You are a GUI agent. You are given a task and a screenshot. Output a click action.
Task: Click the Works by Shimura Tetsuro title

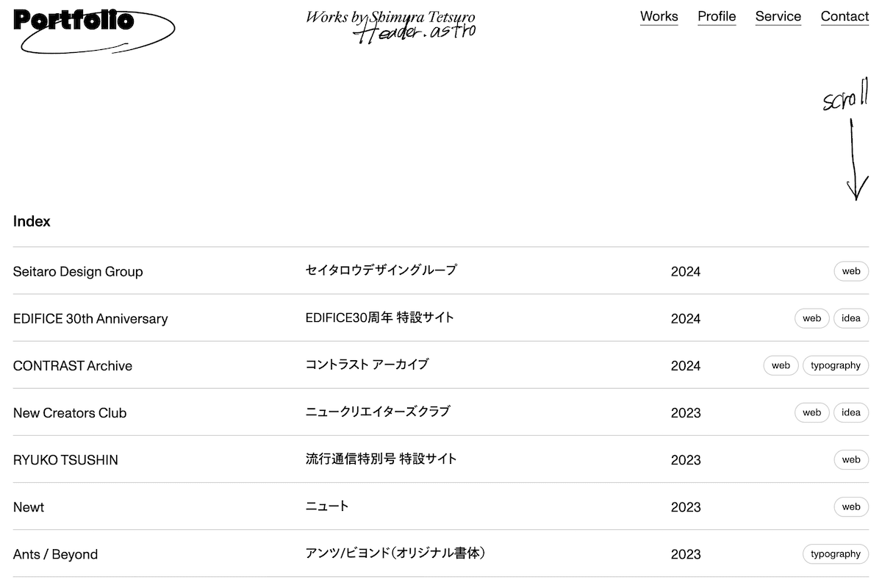pos(390,17)
